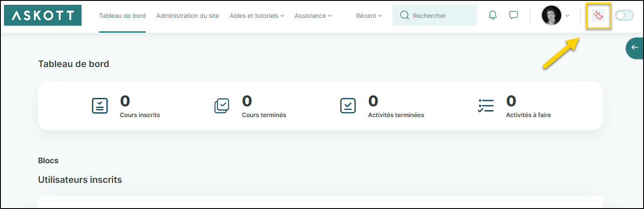The width and height of the screenshot is (644, 209).
Task: Click the ASKOTT logo
Action: (42, 15)
